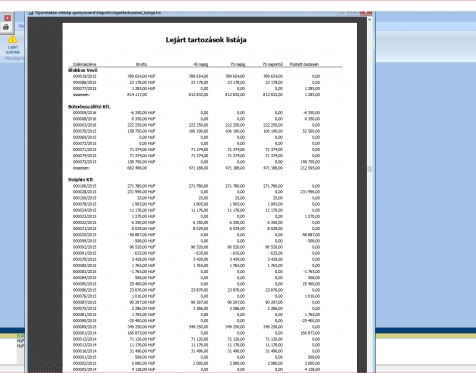
Task: Click the 'Brutto' column header
Action: click(141, 64)
